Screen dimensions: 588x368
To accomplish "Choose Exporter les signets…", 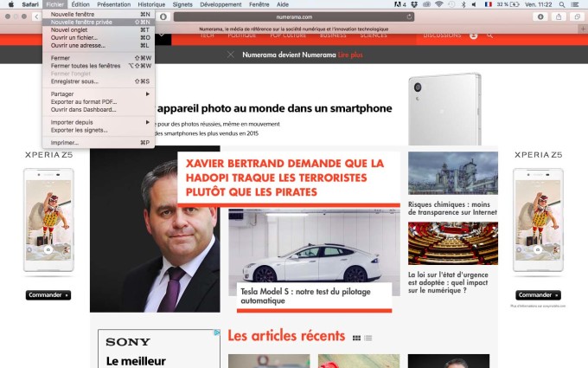I will pos(99,130).
